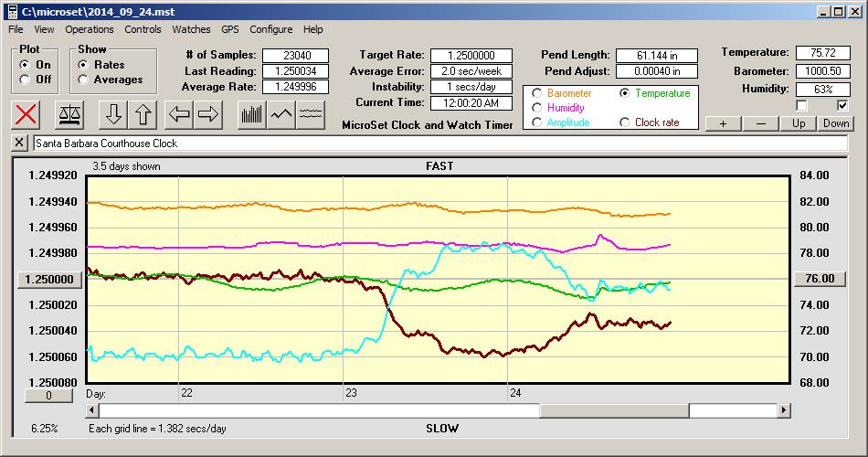Click the up arrow toolbar button
The image size is (868, 457).
pyautogui.click(x=143, y=114)
